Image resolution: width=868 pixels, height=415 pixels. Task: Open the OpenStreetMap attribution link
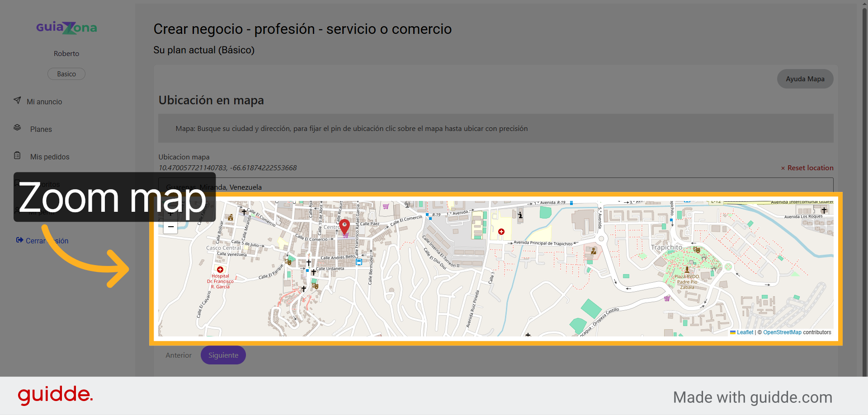[x=782, y=332]
